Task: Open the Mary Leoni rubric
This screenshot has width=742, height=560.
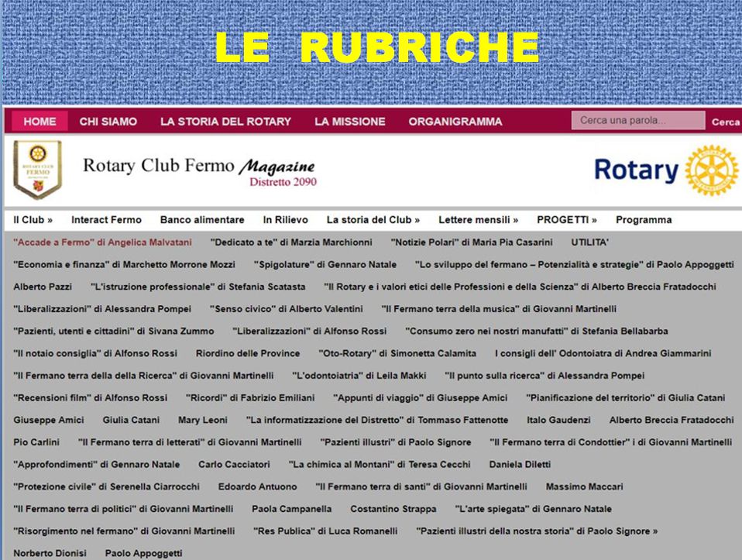Action: coord(202,421)
